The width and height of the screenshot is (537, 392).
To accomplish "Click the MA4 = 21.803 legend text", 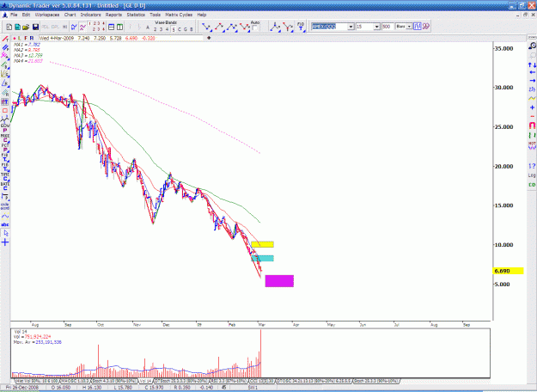I will tap(28, 61).
